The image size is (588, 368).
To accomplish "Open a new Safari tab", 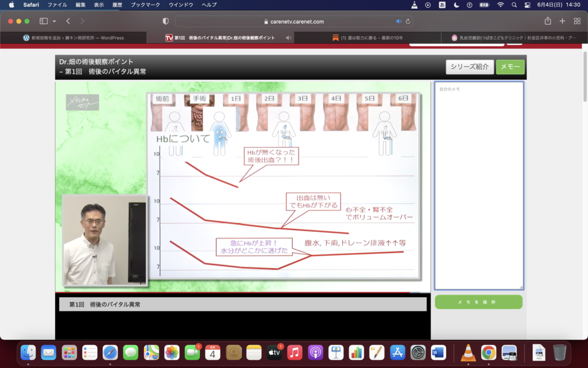I will click(x=562, y=21).
